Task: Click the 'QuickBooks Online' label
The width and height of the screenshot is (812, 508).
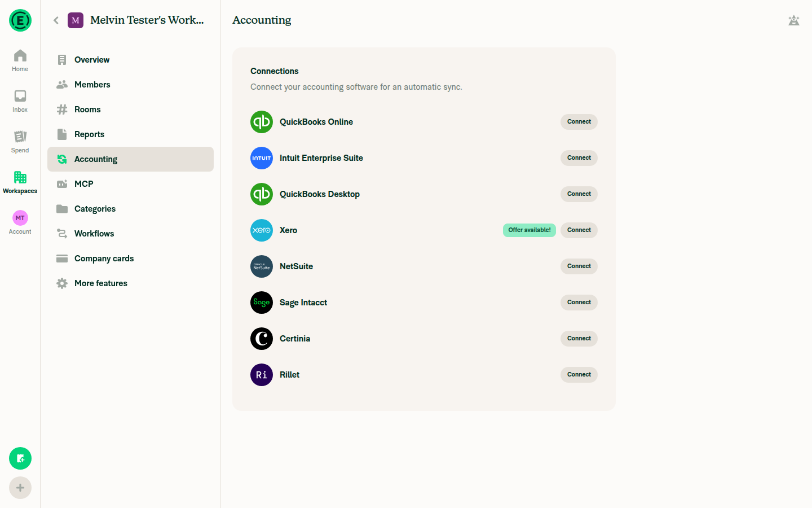Action: tap(316, 122)
